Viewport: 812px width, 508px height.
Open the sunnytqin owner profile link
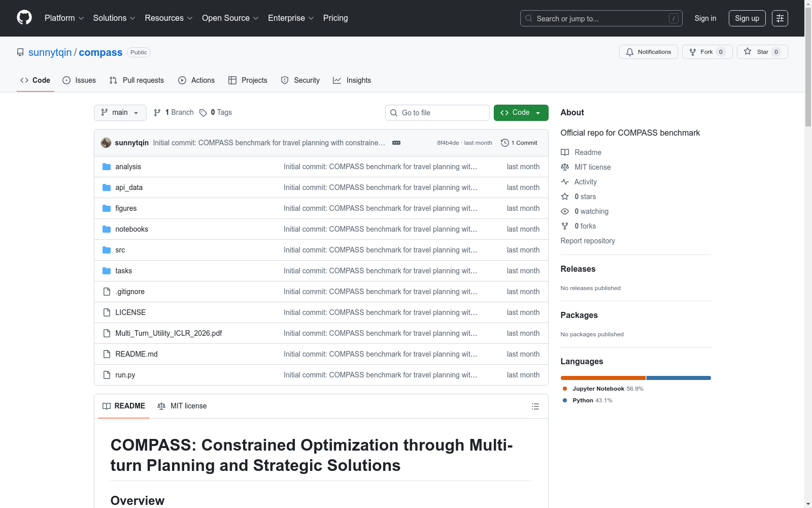50,52
